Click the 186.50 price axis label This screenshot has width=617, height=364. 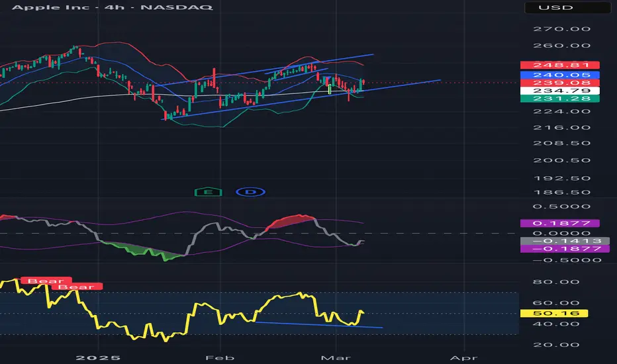pos(561,193)
